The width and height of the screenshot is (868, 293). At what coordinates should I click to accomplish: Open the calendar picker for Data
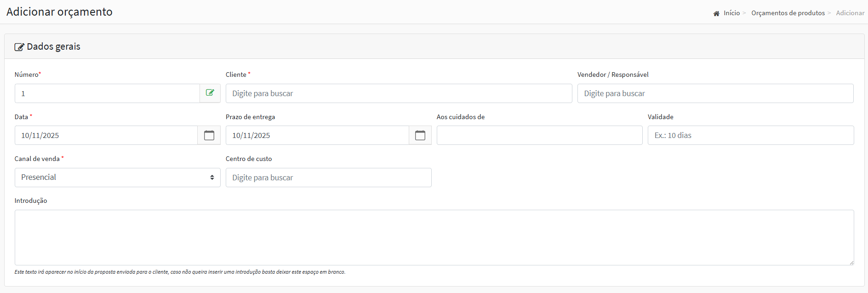209,135
